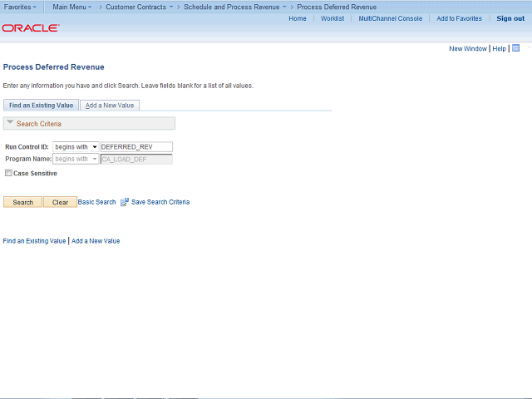Focus the Run Control ID text field
The width and height of the screenshot is (532, 399).
pos(136,147)
